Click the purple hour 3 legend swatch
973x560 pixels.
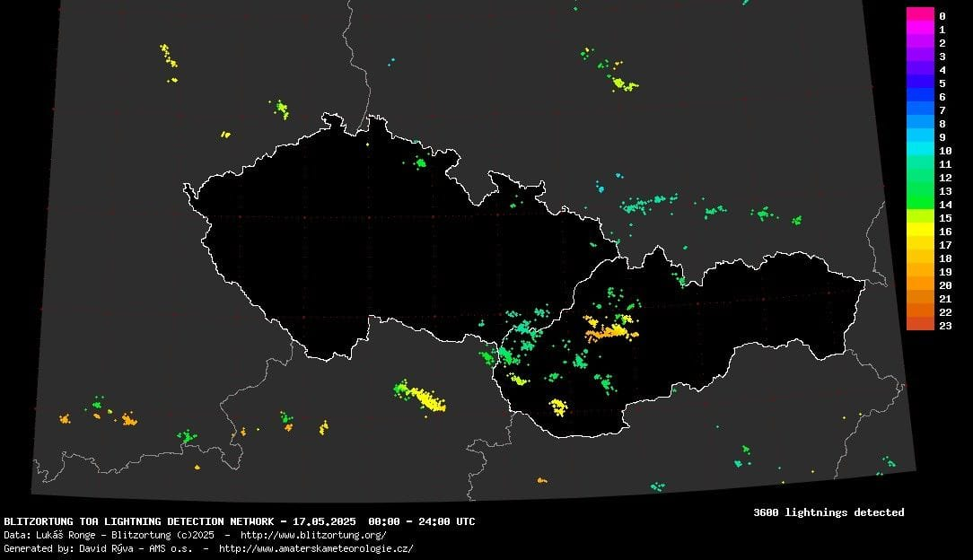click(x=920, y=56)
